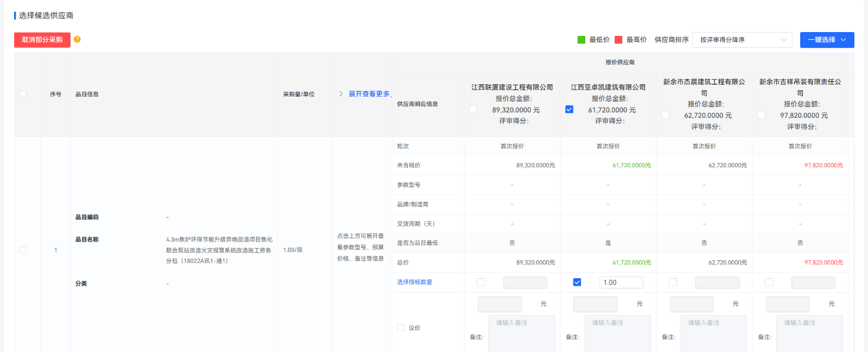The image size is (868, 352).
Task: Click supplier name 新余市杰晨建筑工程有限公司
Action: coord(704,87)
